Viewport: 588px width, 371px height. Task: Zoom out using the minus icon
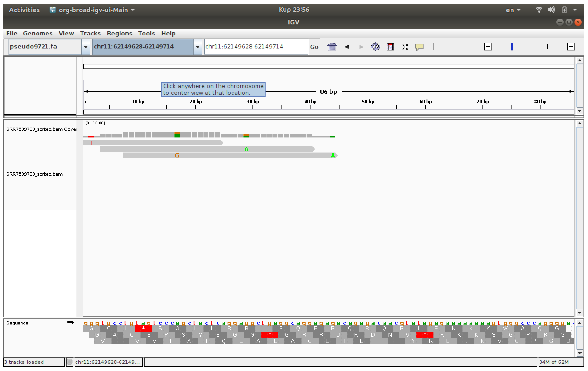tap(488, 46)
